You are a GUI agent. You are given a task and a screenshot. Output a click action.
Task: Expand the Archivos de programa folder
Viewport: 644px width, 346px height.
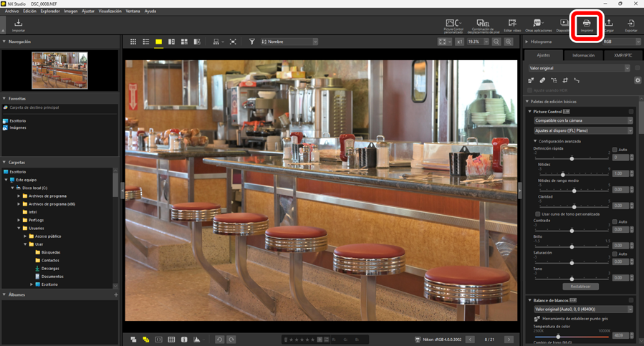19,196
